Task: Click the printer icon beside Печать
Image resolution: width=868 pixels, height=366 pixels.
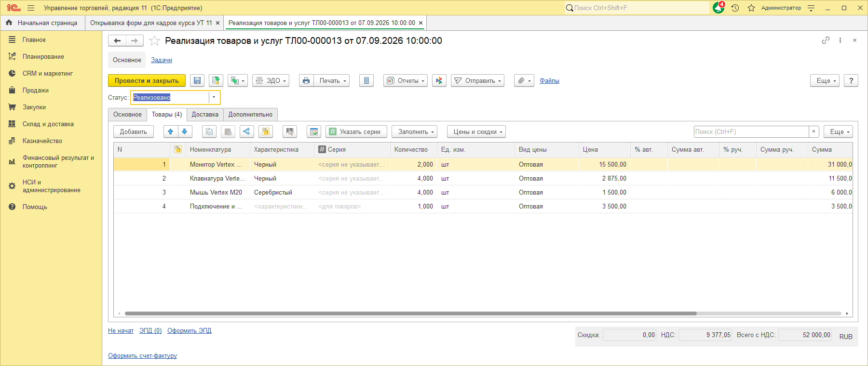Action: [x=306, y=81]
